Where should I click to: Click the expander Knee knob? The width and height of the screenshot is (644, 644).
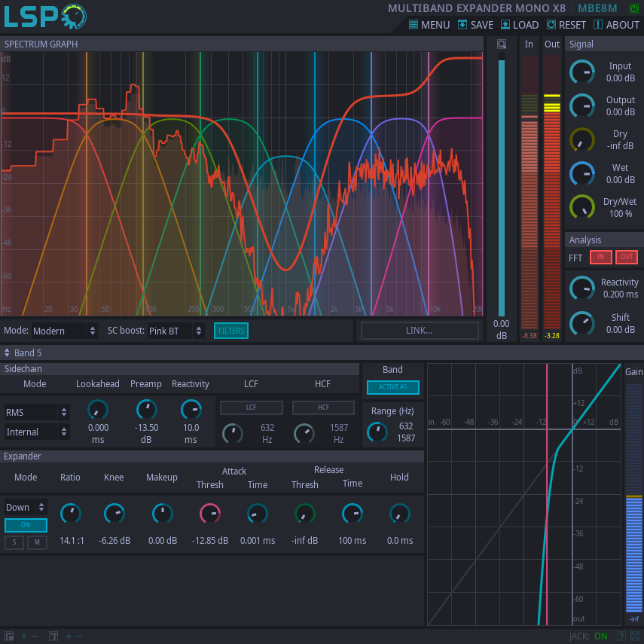click(x=114, y=514)
